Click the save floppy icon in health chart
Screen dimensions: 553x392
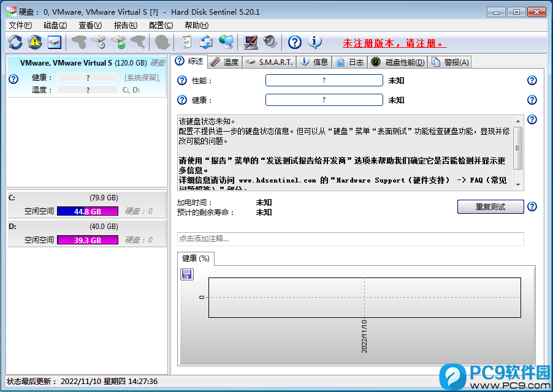click(187, 274)
